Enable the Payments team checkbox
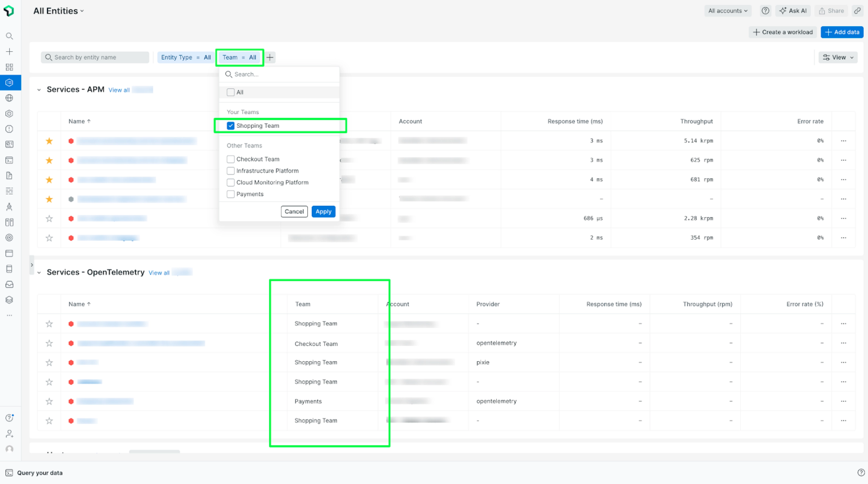Image resolution: width=868 pixels, height=484 pixels. tap(230, 194)
